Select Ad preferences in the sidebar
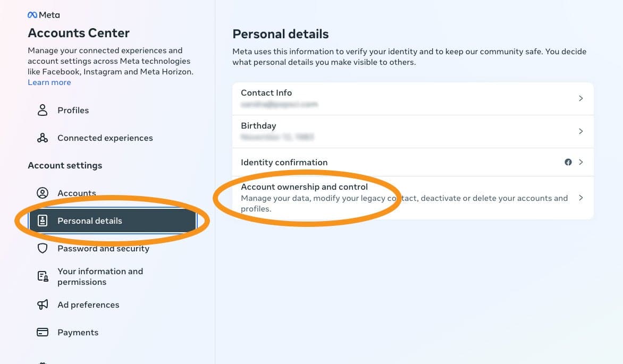The width and height of the screenshot is (623, 364). (x=88, y=304)
